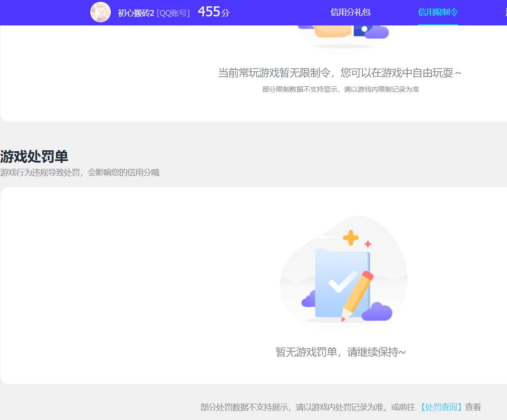Click the 当前常玩游戏暂无限制令 status message

tap(340, 73)
